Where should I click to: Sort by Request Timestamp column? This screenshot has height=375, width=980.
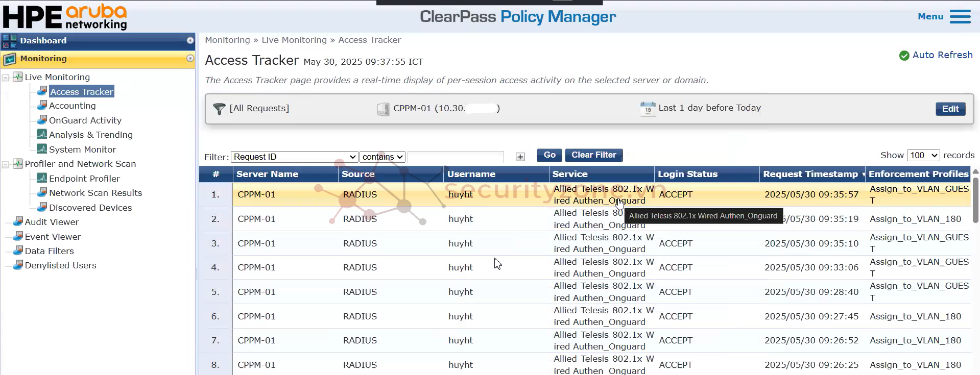811,174
